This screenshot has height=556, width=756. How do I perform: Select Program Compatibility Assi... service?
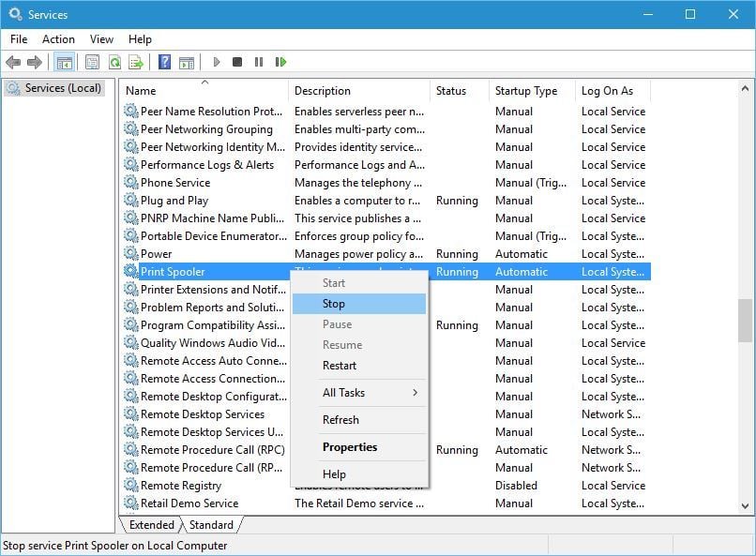[x=387, y=325]
